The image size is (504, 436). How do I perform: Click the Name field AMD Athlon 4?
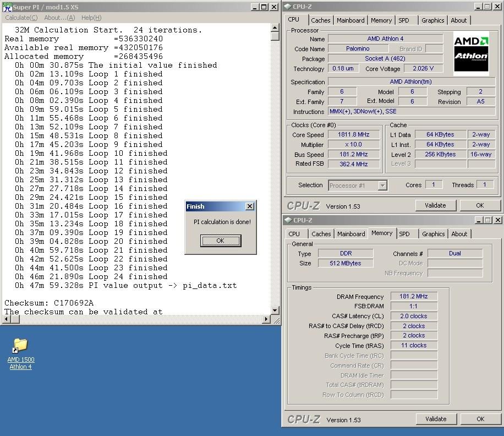click(x=385, y=39)
